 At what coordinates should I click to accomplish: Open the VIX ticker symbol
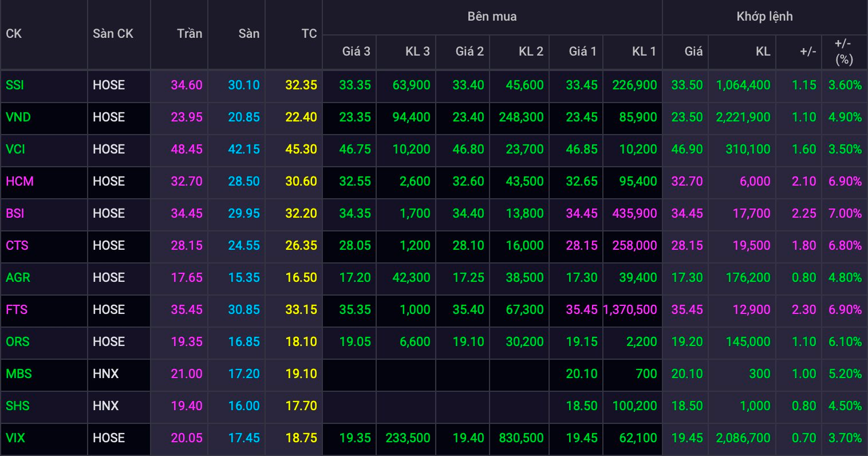[x=15, y=438]
